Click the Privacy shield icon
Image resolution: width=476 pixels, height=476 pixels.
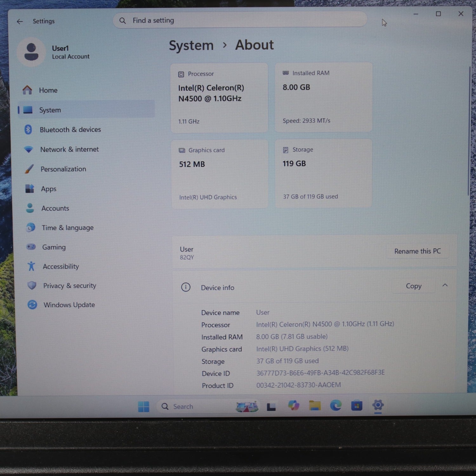(x=32, y=286)
